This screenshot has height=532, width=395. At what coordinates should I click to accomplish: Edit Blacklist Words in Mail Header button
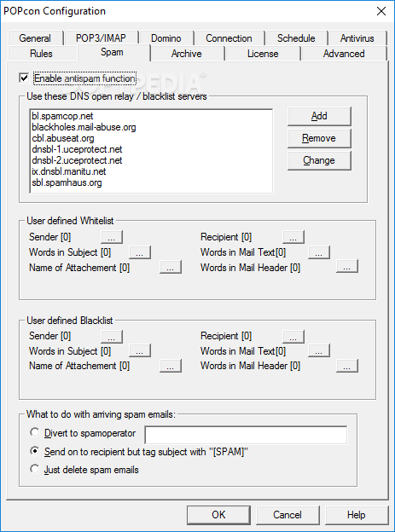[x=347, y=366]
